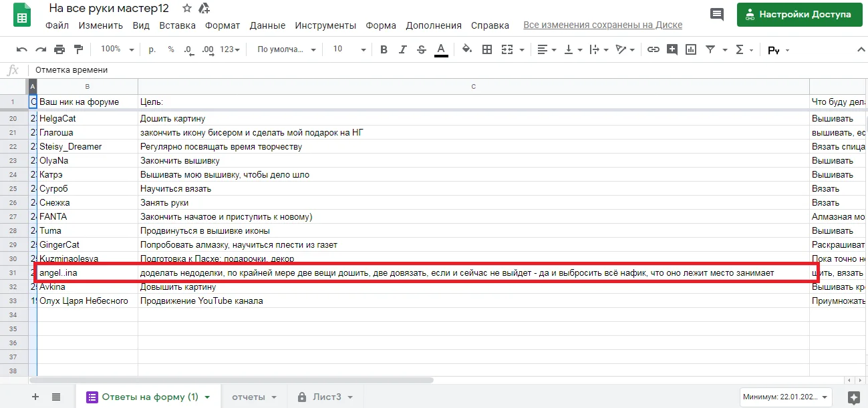Click the insert link icon
Viewport: 868px width, 408px height.
click(654, 49)
